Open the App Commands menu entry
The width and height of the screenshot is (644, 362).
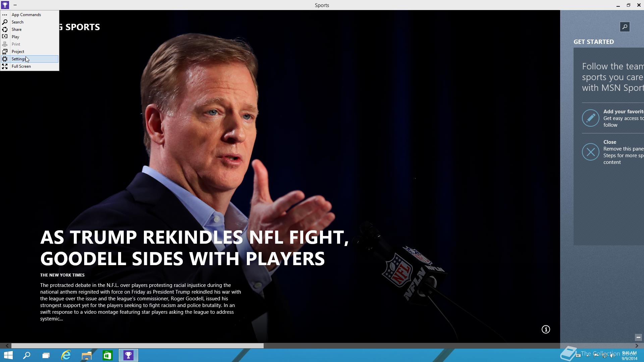pyautogui.click(x=30, y=15)
